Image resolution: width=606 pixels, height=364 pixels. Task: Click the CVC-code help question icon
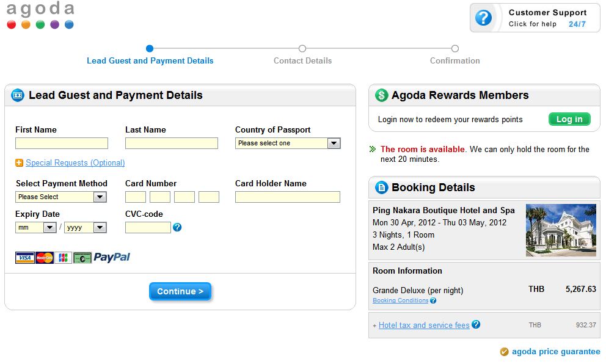coord(177,227)
